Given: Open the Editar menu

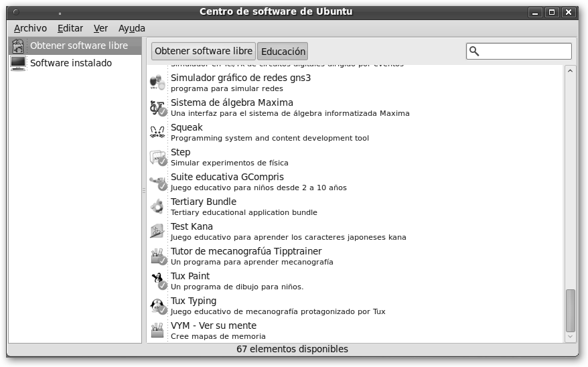Looking at the screenshot, I should point(70,28).
